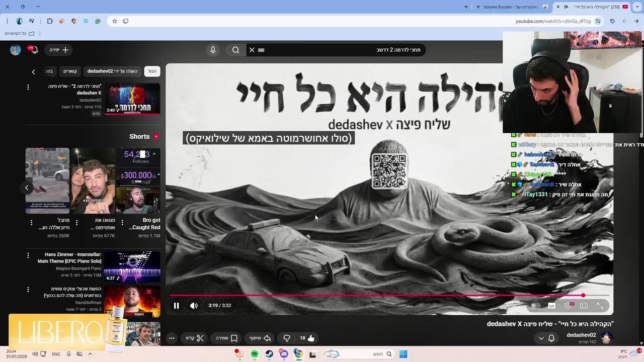Select the קשורים filter chip
This screenshot has height=362, width=644.
pos(70,71)
